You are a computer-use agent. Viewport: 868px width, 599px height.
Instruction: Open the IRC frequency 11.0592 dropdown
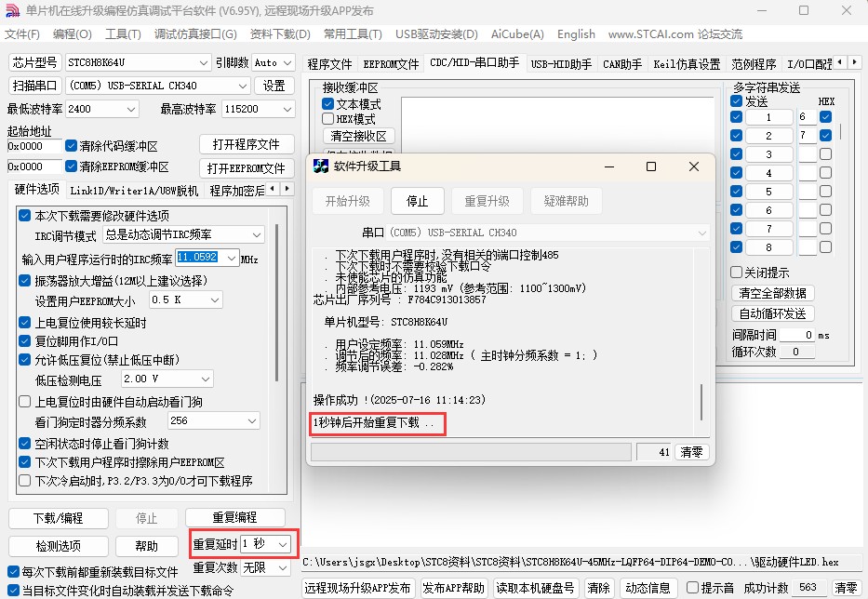tap(232, 258)
